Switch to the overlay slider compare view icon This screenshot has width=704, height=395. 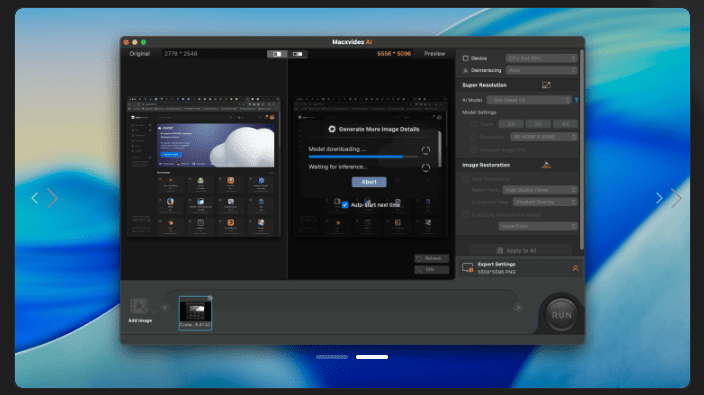point(297,54)
